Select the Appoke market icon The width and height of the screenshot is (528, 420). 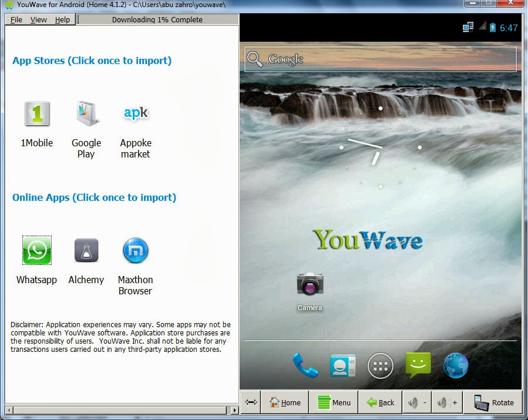(x=135, y=114)
